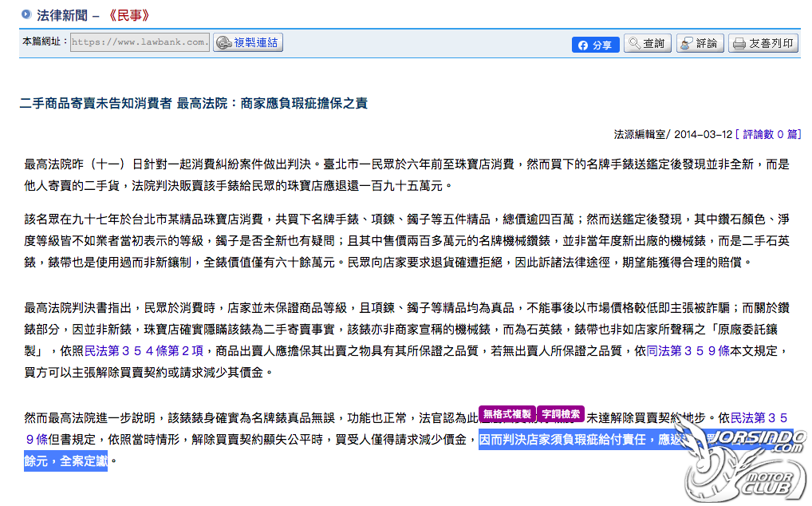Open the 同法第359條 link

688,351
